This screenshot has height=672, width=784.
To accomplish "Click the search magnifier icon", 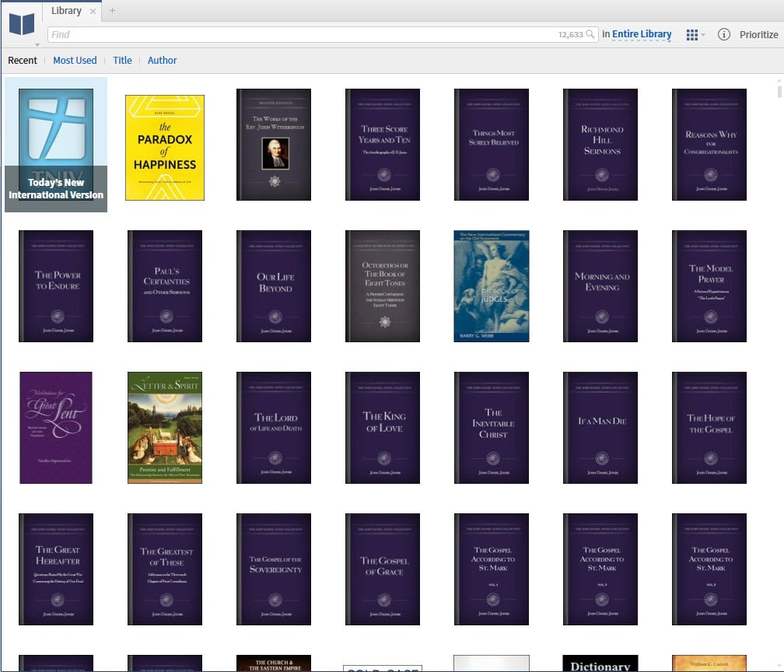I will coord(590,34).
